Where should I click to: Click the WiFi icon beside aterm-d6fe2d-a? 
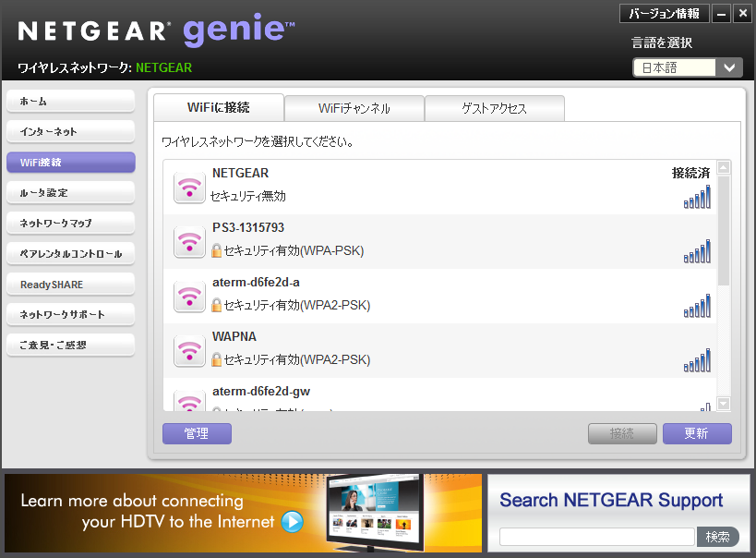click(189, 297)
